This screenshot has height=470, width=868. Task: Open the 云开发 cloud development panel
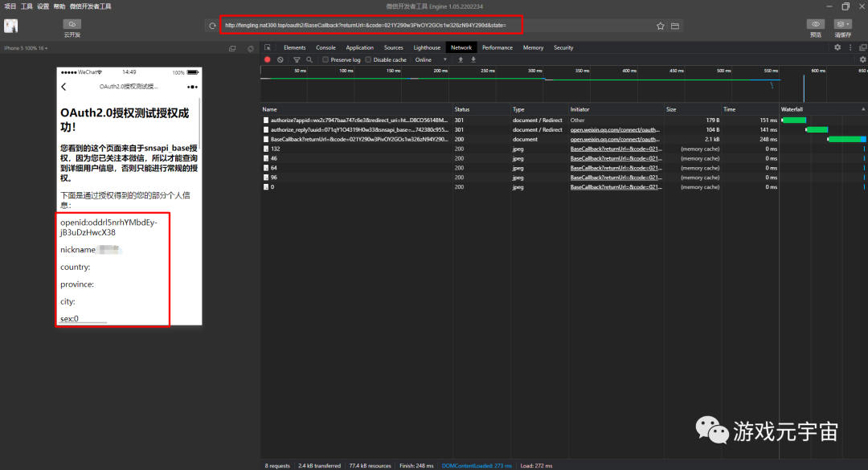pos(72,28)
